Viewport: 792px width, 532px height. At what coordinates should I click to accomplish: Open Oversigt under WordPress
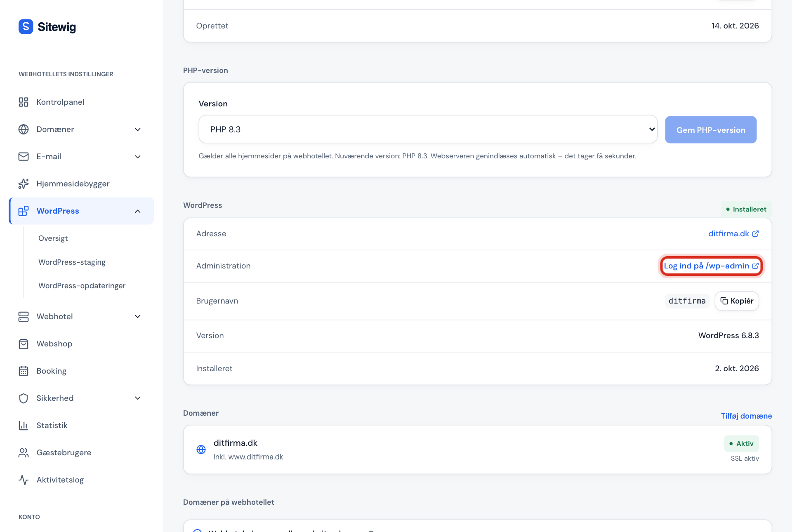point(53,238)
